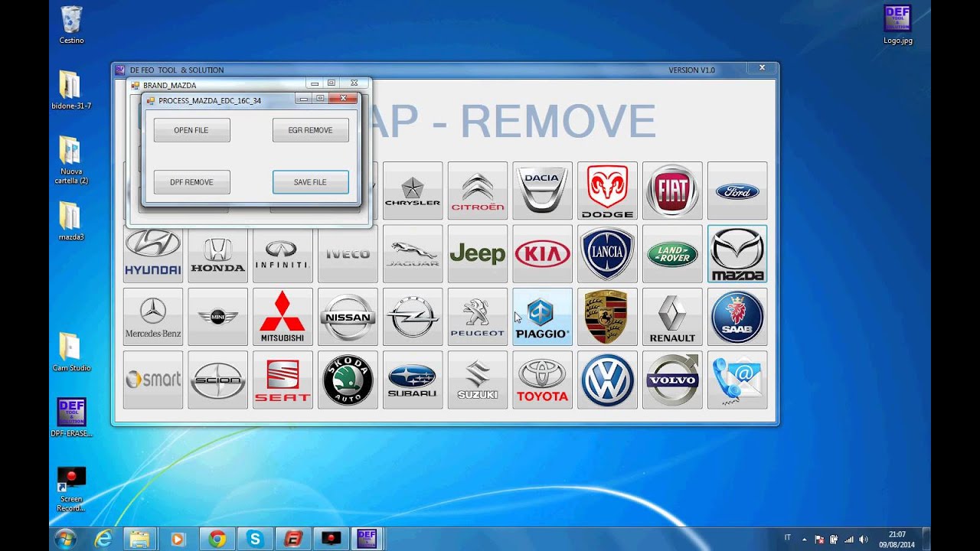The height and width of the screenshot is (551, 980).
Task: Click the SAVE FILE button
Action: coord(310,182)
